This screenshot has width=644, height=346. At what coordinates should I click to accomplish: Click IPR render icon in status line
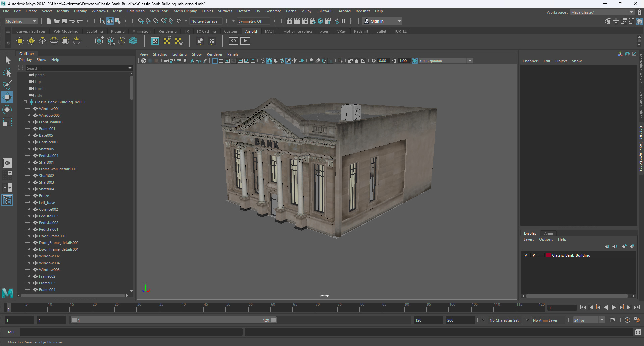305,21
